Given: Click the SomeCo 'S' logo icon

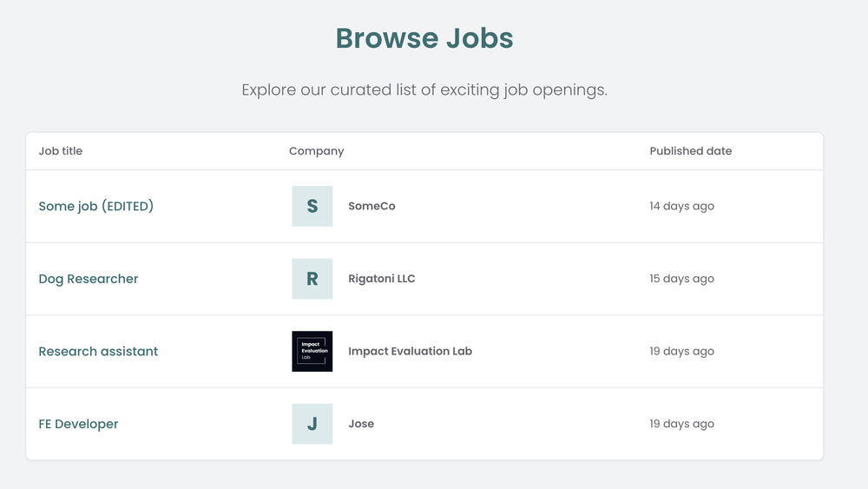Looking at the screenshot, I should click(x=312, y=206).
